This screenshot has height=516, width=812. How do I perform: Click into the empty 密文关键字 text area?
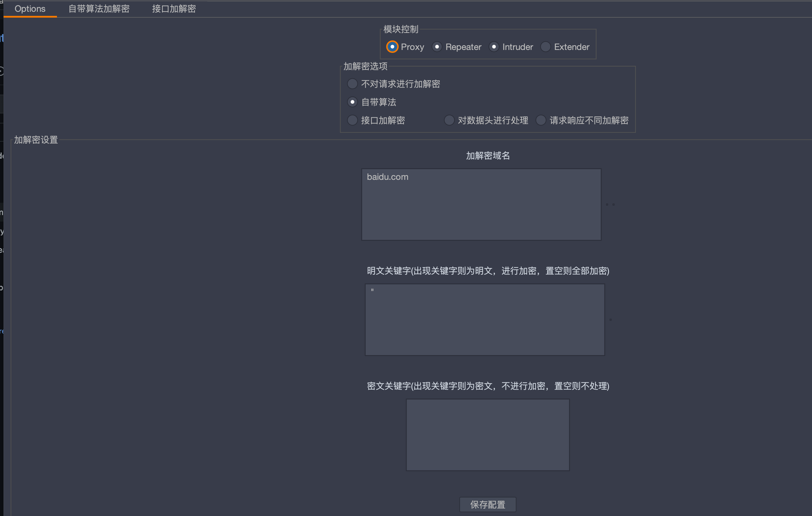point(487,435)
